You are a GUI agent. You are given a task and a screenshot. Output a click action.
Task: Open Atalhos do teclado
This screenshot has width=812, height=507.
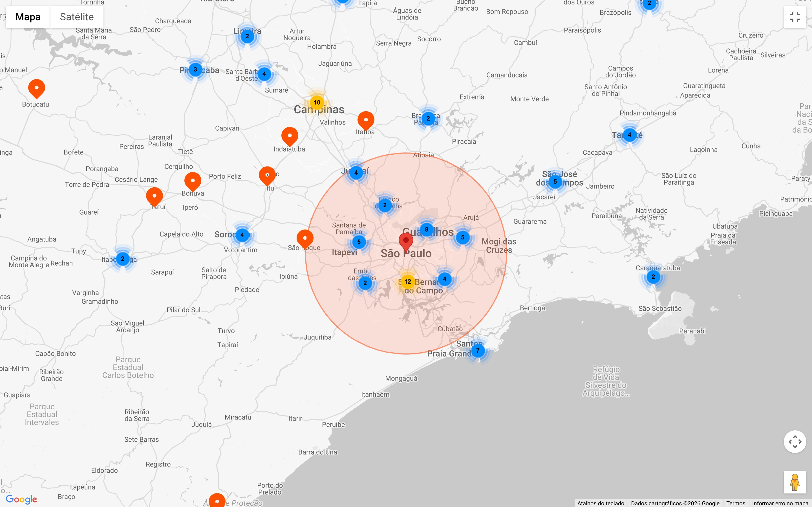point(601,503)
